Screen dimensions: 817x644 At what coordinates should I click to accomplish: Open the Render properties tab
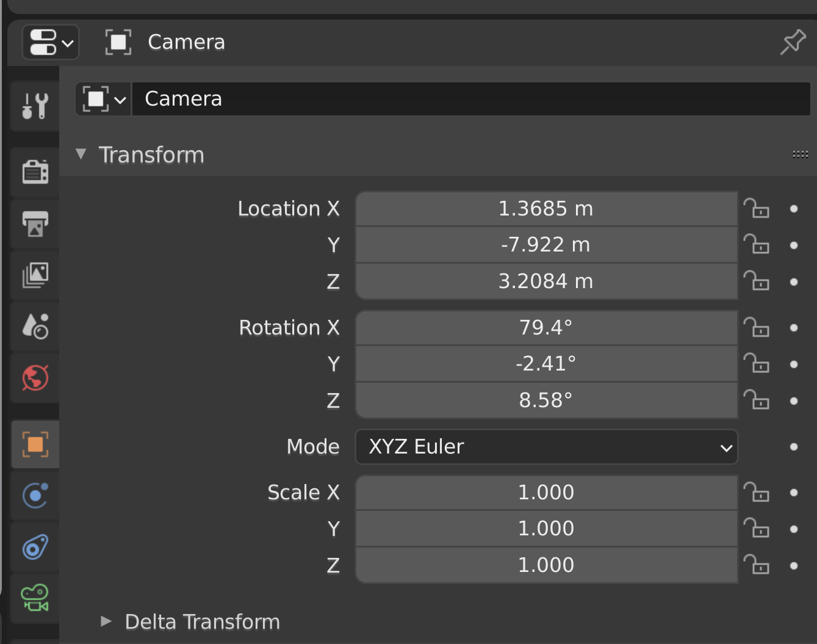tap(35, 172)
